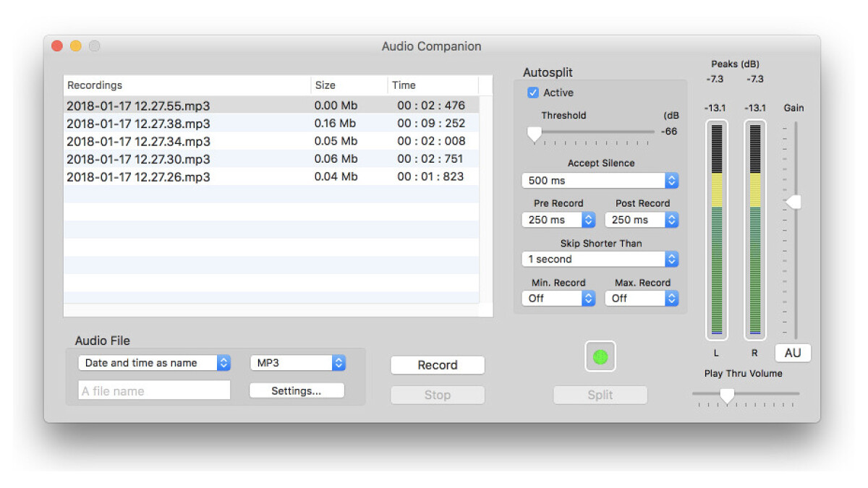Select recording 2018-01-17 12.27.38.mp3
This screenshot has width=868, height=488.
[138, 124]
